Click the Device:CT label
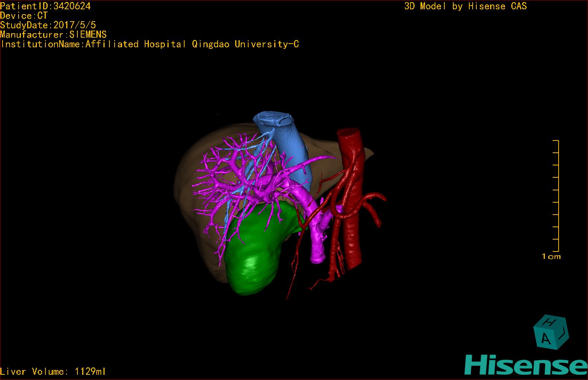This screenshot has height=380, width=588. (24, 16)
